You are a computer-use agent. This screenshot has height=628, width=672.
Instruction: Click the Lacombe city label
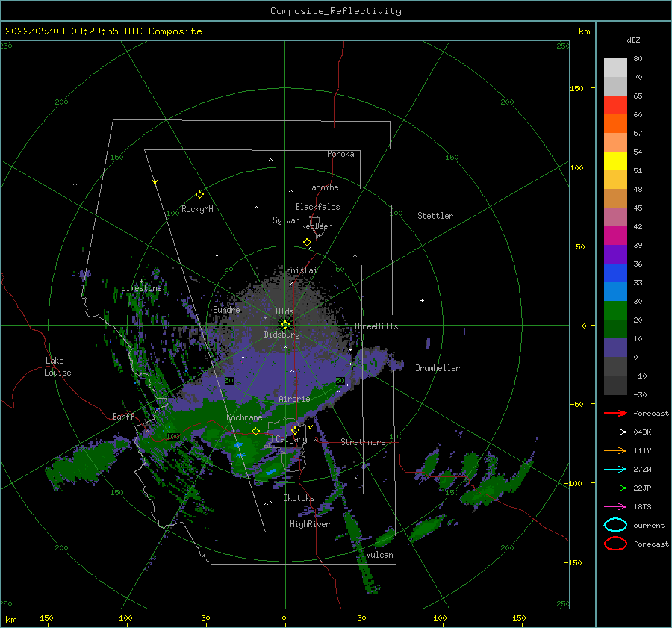323,187
